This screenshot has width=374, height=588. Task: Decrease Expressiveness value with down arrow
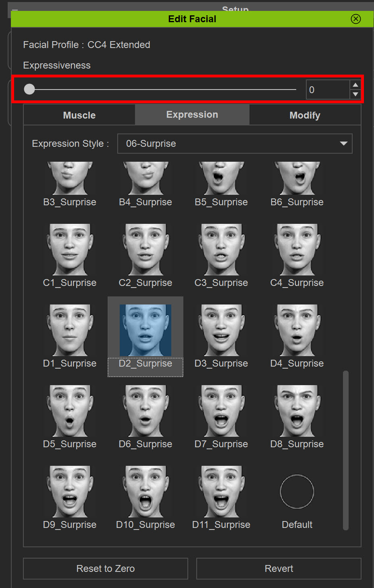pos(355,94)
